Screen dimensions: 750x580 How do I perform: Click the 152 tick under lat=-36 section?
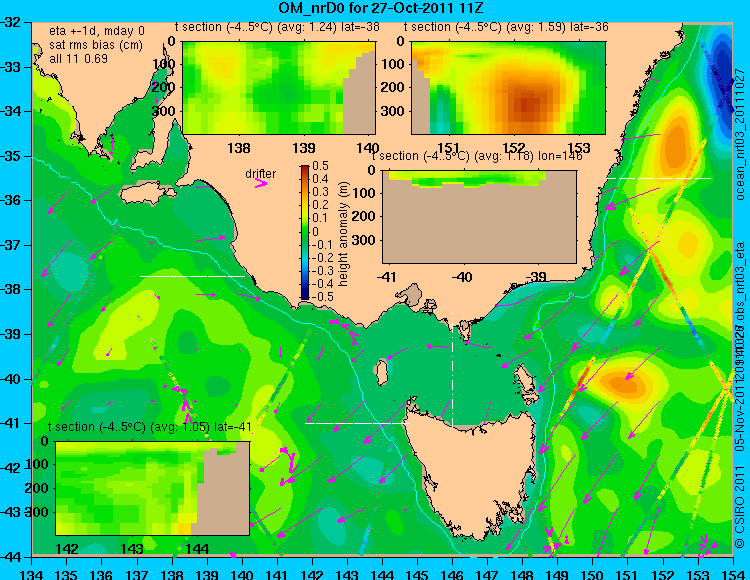coord(514,148)
